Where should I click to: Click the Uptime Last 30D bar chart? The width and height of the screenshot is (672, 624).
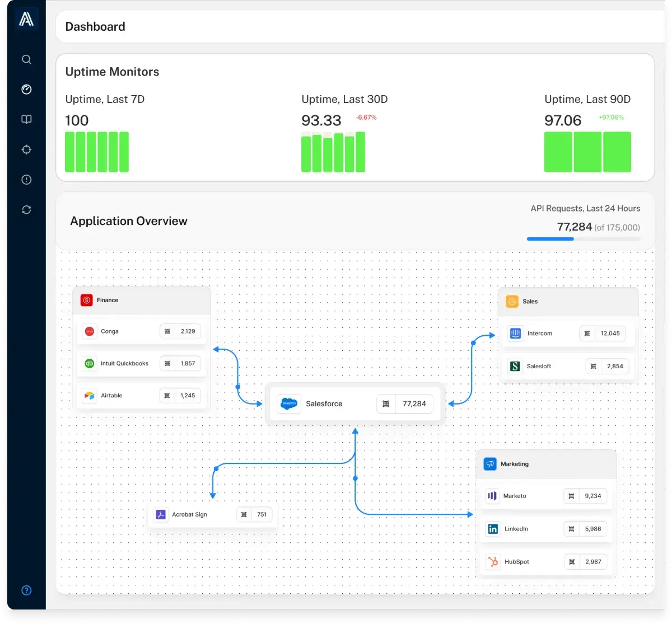pos(333,152)
